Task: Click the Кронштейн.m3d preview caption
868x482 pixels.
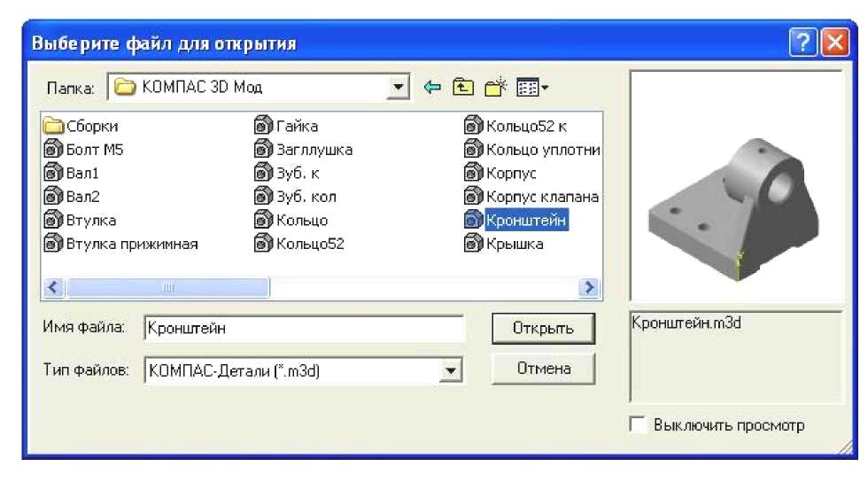Action: pyautogui.click(x=686, y=323)
